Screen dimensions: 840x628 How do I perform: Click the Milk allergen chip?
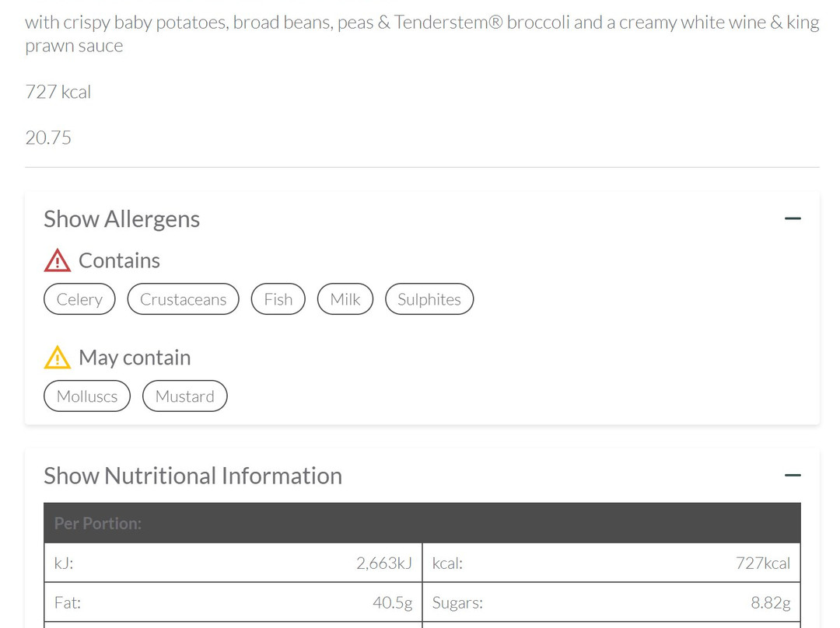click(x=345, y=299)
